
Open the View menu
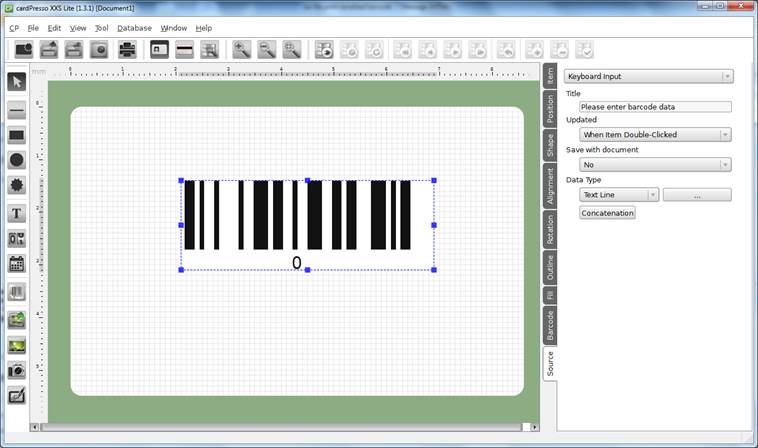[78, 28]
